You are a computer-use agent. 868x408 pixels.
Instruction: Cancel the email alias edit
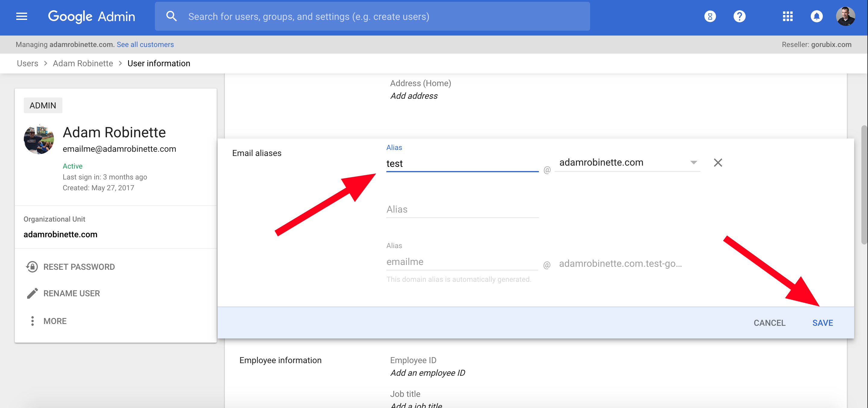click(769, 322)
